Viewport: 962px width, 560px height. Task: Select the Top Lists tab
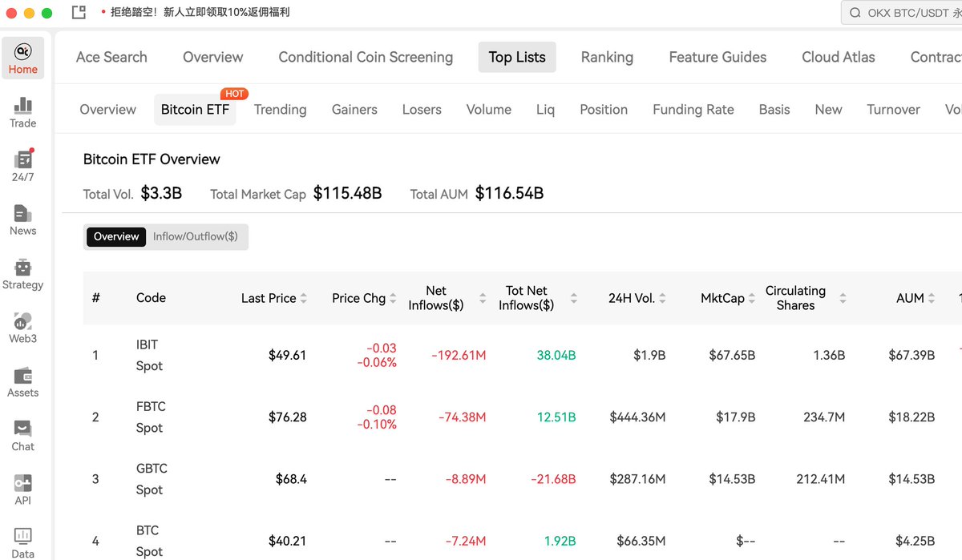click(x=517, y=57)
